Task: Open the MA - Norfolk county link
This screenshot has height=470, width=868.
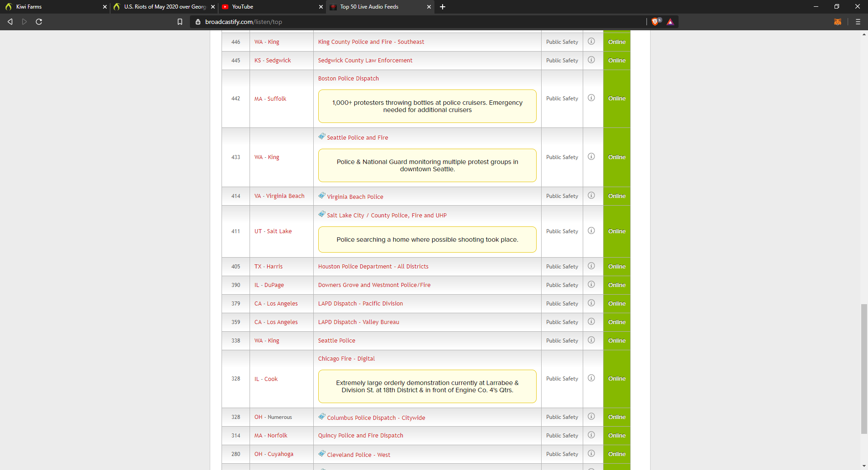Action: coord(271,436)
